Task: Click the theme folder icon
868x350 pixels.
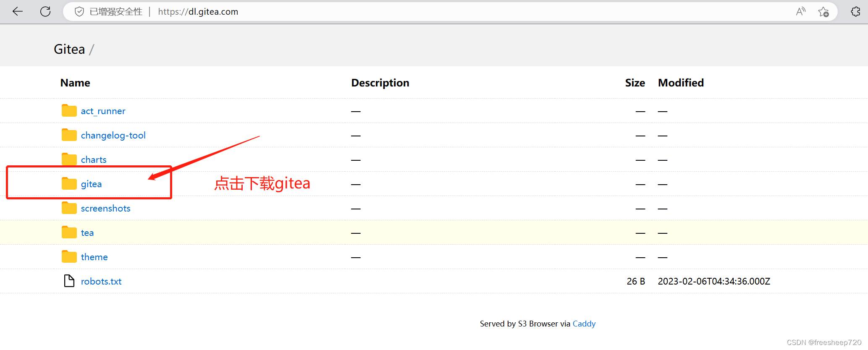Action: point(69,256)
